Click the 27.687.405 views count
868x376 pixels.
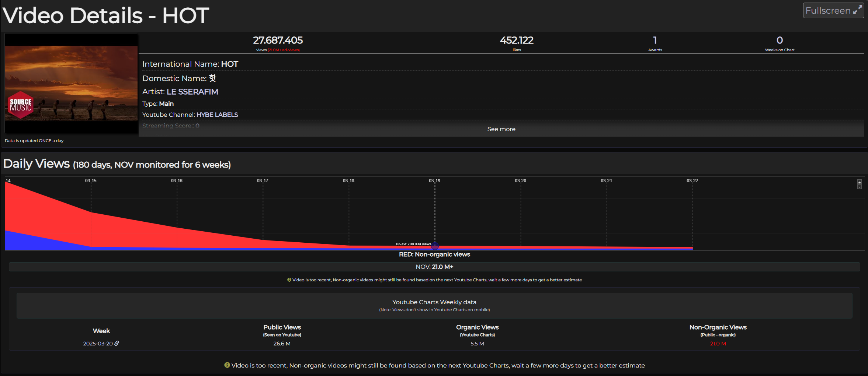278,40
